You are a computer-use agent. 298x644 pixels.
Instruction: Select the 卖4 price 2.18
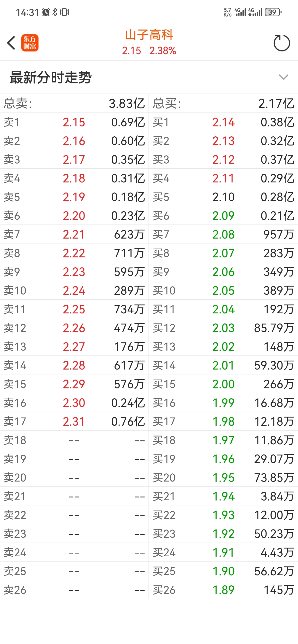point(74,178)
